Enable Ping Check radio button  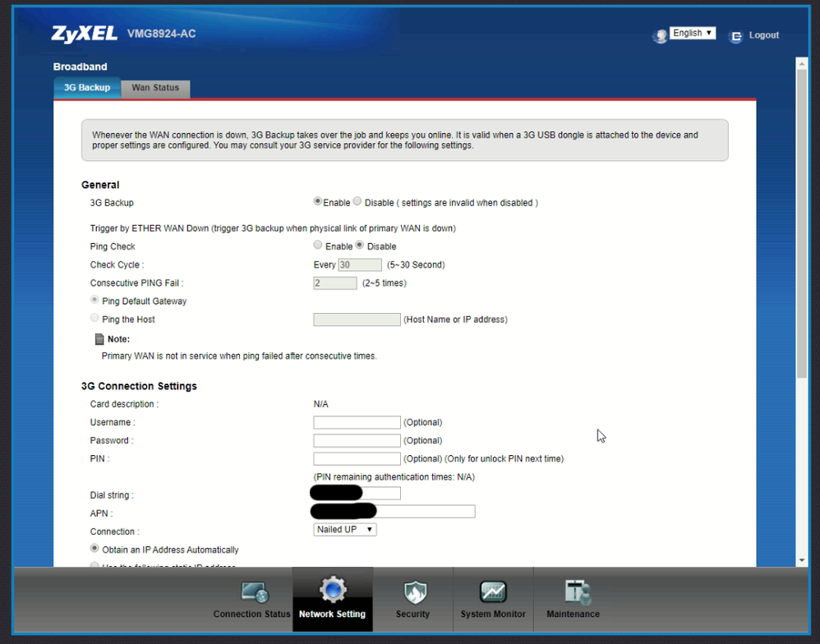318,246
